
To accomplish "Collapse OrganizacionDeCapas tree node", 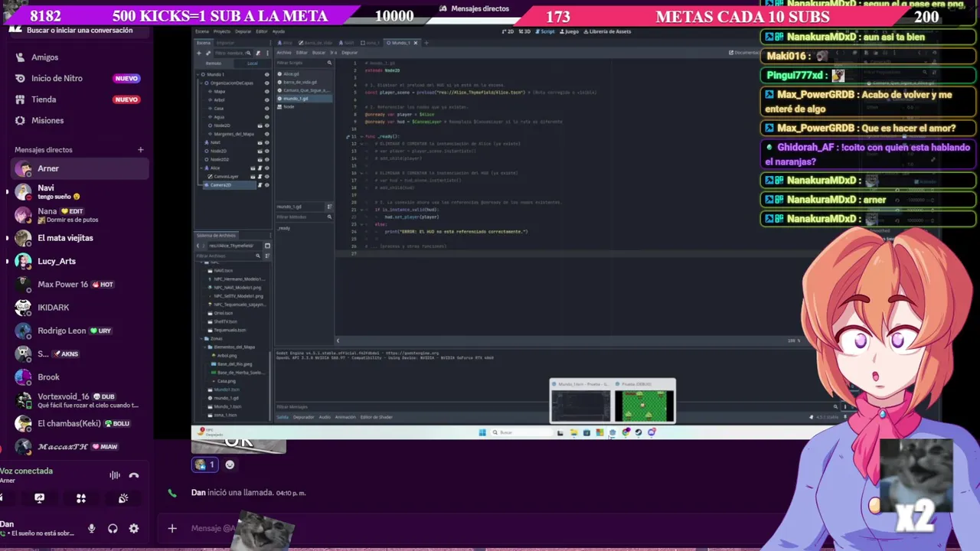I will [203, 83].
